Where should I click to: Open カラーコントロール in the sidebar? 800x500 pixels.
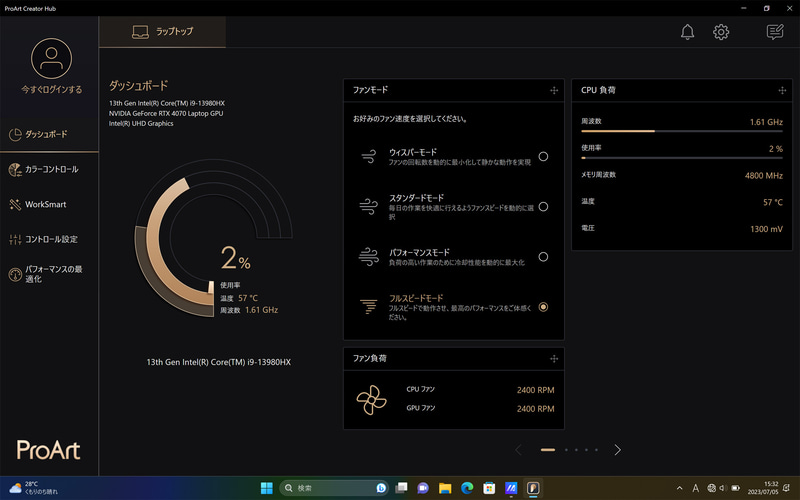tap(49, 169)
